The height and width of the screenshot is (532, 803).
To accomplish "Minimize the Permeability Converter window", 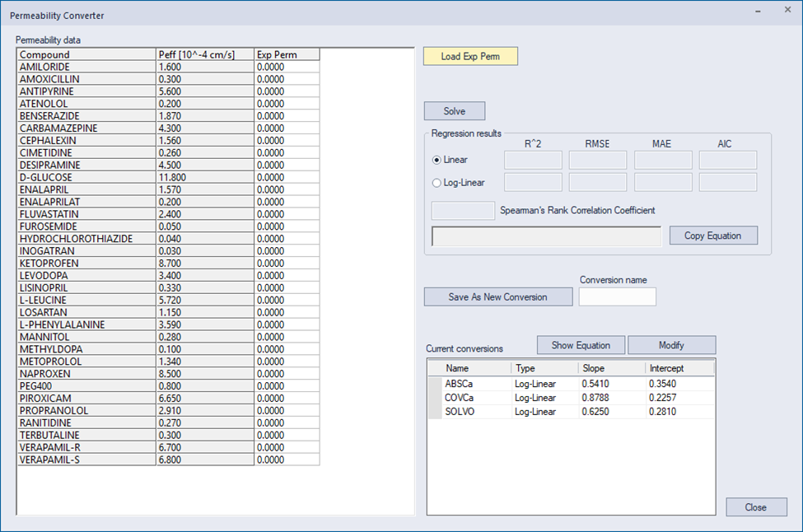I will (758, 11).
